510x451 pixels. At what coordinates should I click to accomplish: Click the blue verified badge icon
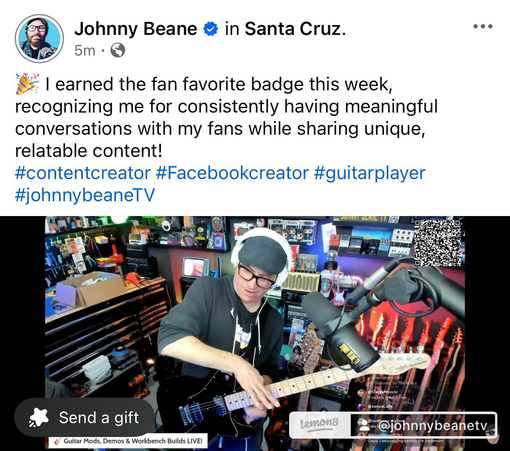[x=211, y=29]
